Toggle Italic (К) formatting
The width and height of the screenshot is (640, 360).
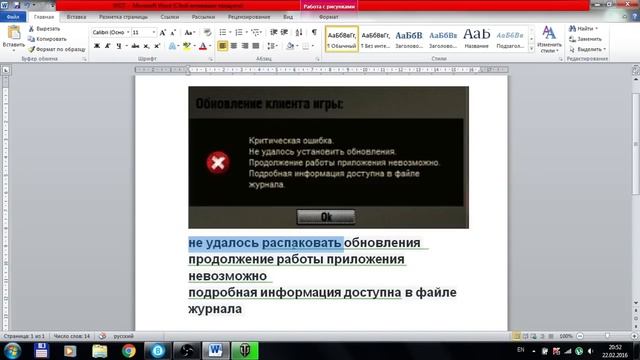pos(107,46)
